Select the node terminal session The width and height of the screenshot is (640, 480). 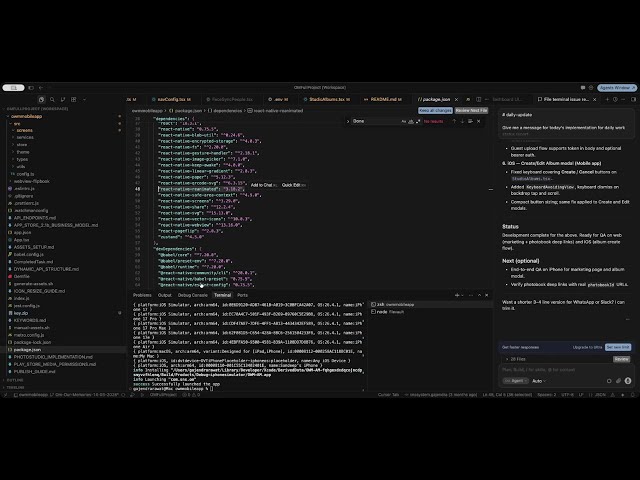[x=431, y=312]
